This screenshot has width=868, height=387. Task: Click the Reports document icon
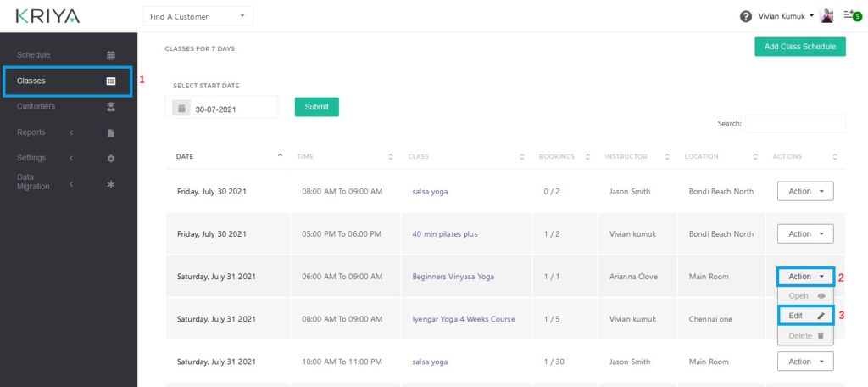click(110, 132)
